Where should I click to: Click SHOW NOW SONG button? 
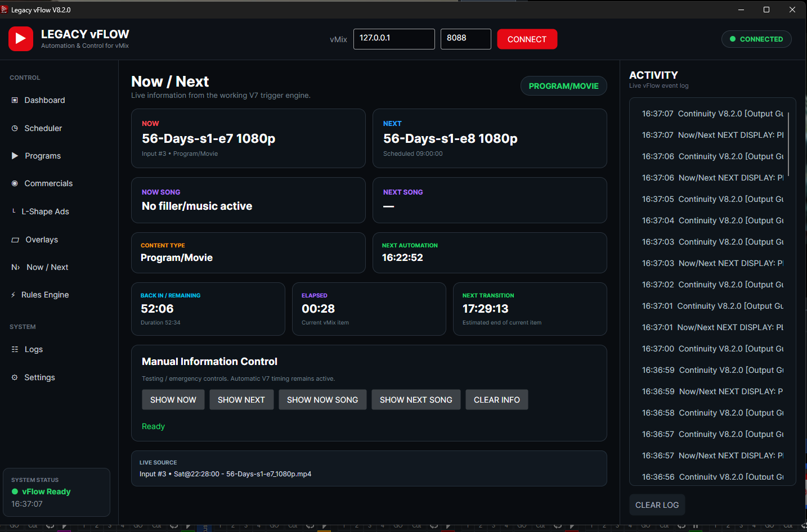322,400
